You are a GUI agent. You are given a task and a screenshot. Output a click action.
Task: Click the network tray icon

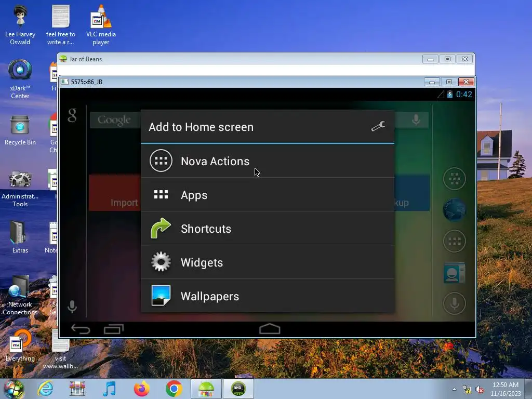click(x=467, y=390)
